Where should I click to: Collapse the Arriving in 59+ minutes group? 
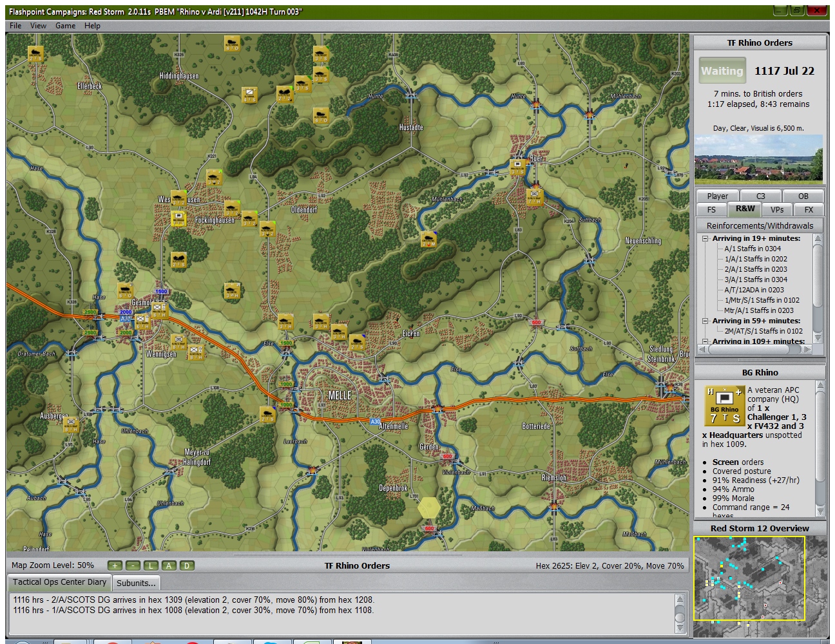(705, 321)
